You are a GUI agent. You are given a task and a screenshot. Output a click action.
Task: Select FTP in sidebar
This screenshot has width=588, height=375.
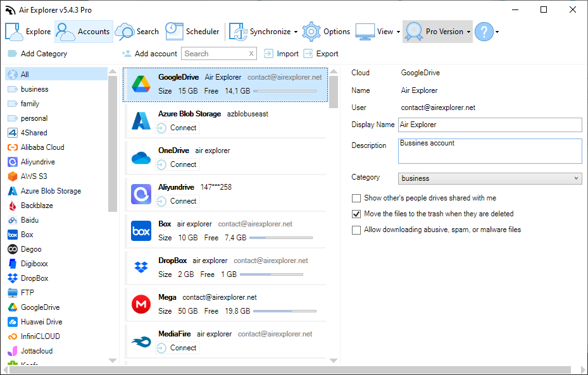[56, 293]
